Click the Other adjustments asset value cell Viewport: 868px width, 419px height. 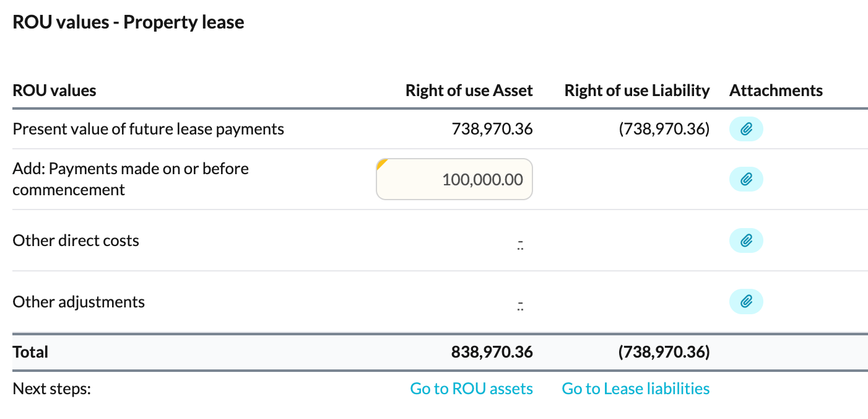point(520,304)
